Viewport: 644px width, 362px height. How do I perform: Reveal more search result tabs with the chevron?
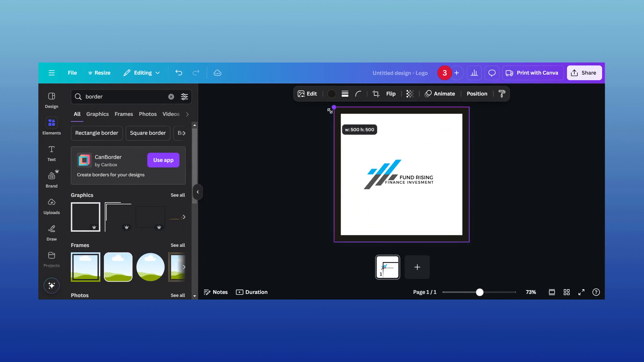click(x=188, y=114)
